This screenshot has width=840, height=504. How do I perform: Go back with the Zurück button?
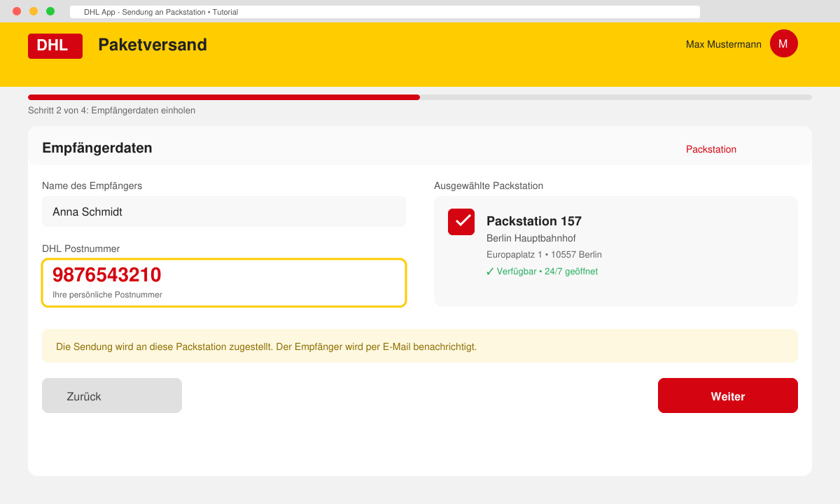click(x=112, y=395)
